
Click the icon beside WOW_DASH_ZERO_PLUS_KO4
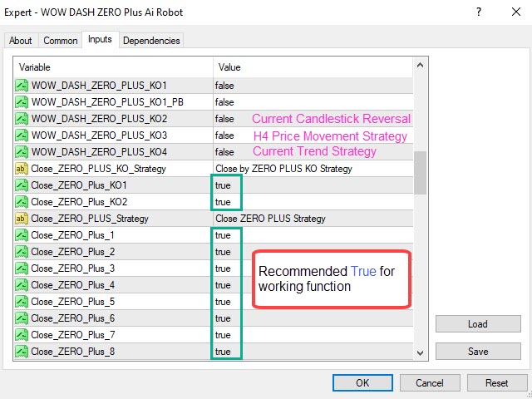coord(22,152)
